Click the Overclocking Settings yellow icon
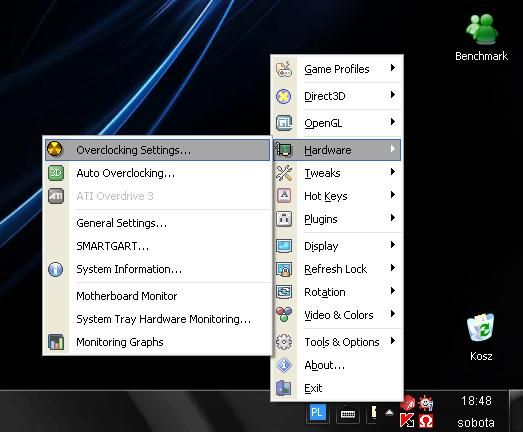 (x=55, y=149)
